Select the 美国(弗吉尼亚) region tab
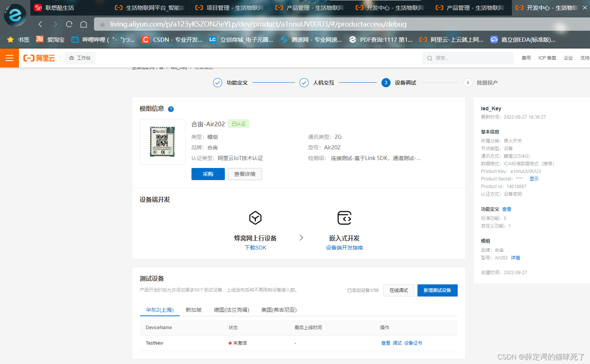 pos(279,310)
